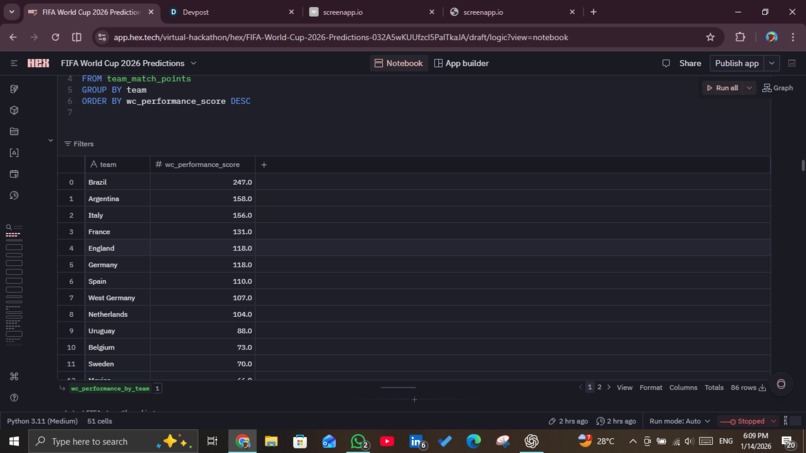
Task: Go to results page 2
Action: 599,387
